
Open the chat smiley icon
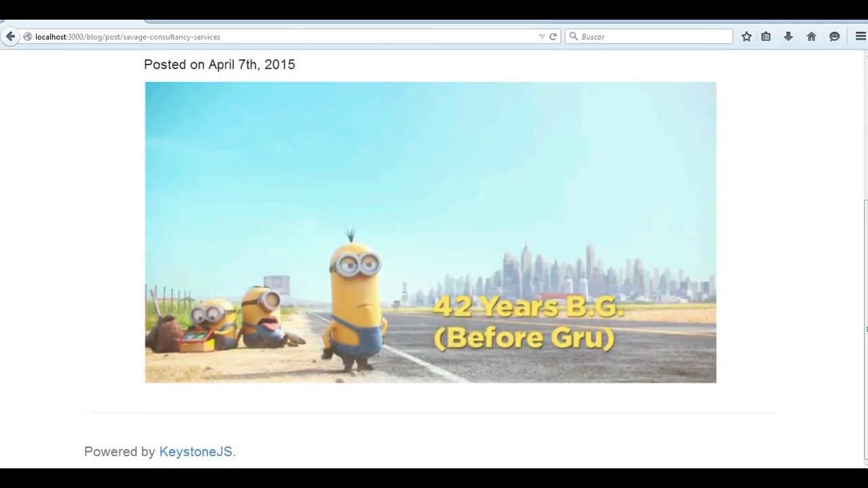pyautogui.click(x=834, y=37)
